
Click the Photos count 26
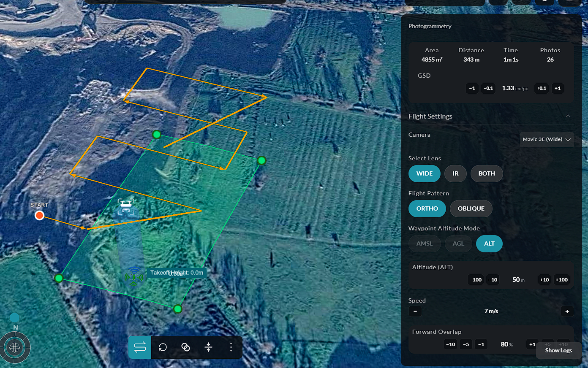point(550,60)
